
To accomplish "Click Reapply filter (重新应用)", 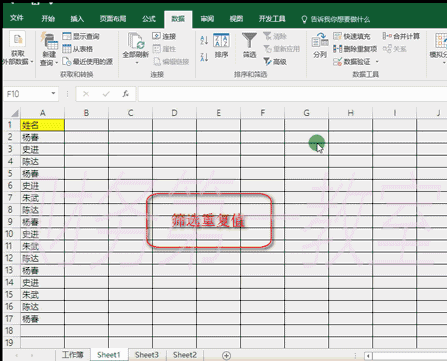I will pos(282,49).
